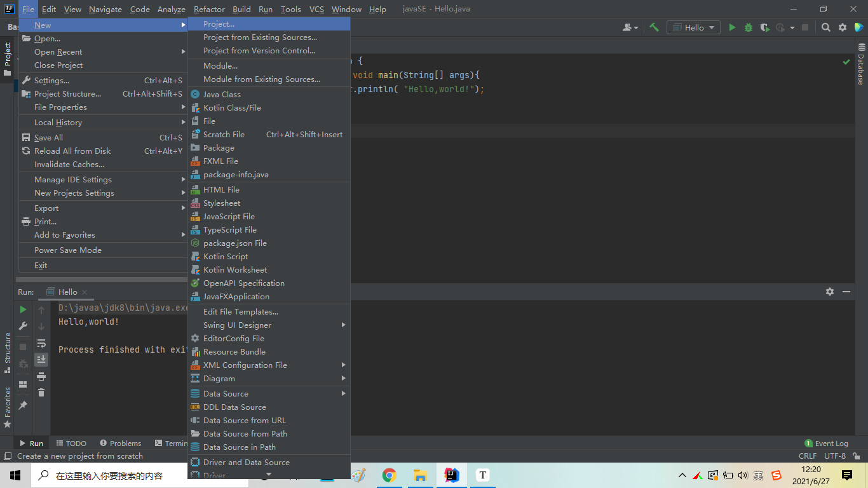The height and width of the screenshot is (488, 868).
Task: Clear Run console with the trash icon
Action: click(41, 393)
